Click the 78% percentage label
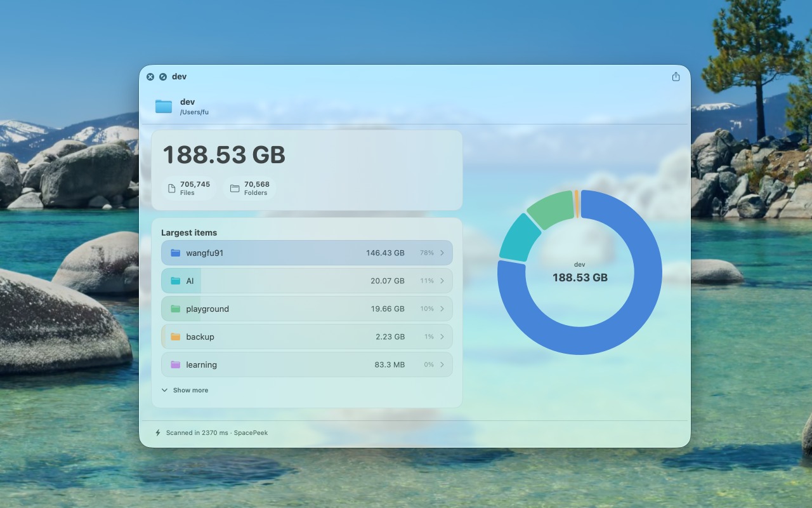812x508 pixels. coord(427,253)
